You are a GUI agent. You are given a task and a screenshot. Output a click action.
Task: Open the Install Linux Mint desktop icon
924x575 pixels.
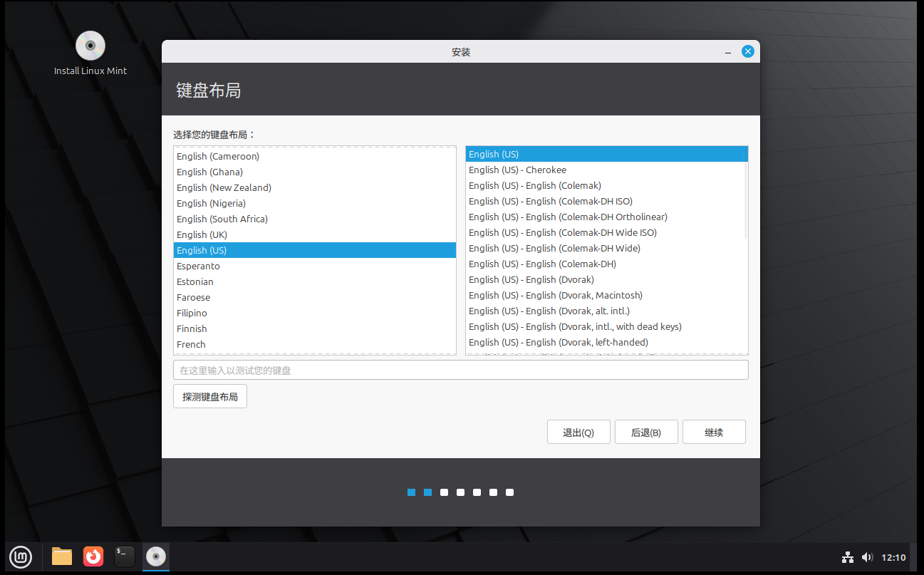(x=90, y=47)
